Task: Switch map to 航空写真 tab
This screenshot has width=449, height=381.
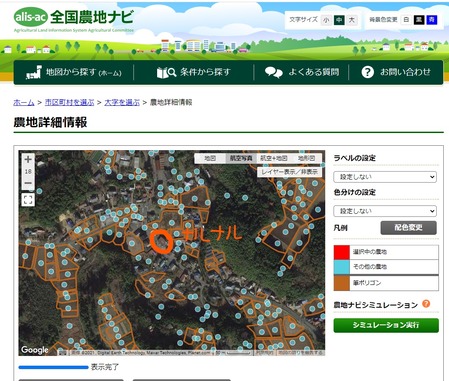Action: pyautogui.click(x=241, y=158)
